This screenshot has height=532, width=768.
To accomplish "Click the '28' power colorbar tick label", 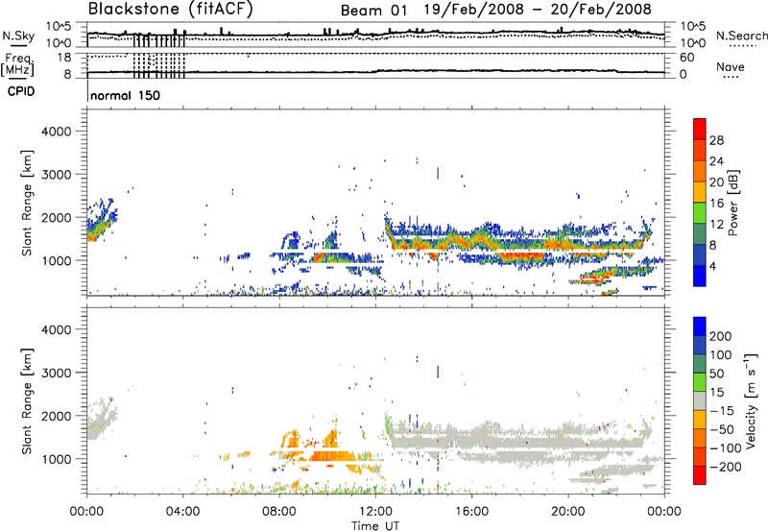I will click(716, 140).
